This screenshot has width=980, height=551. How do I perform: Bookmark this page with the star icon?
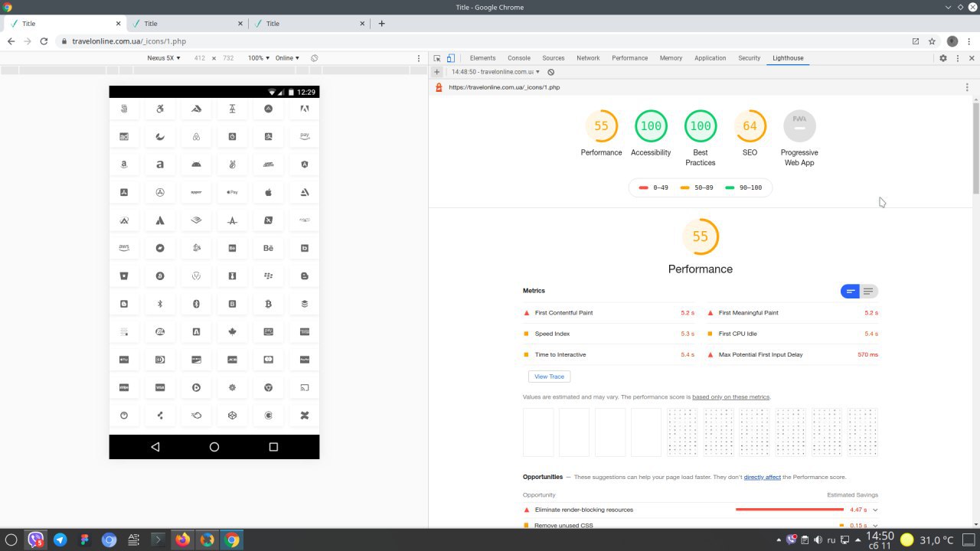pos(932,41)
